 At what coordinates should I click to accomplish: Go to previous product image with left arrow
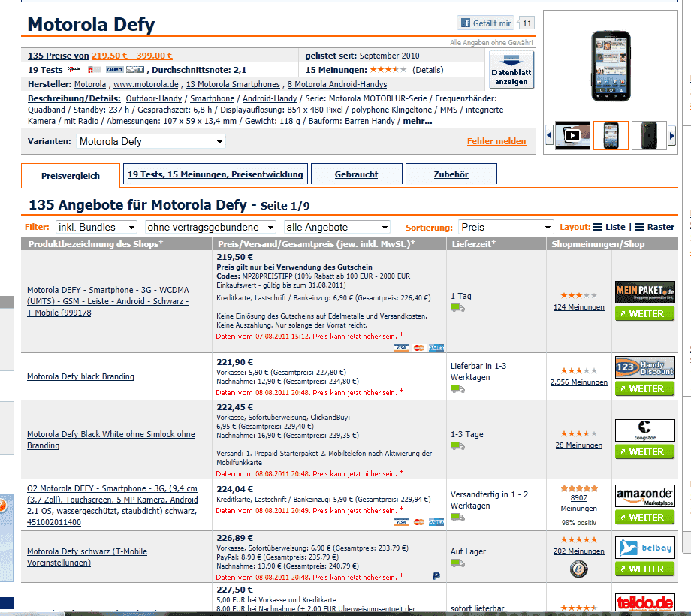549,135
